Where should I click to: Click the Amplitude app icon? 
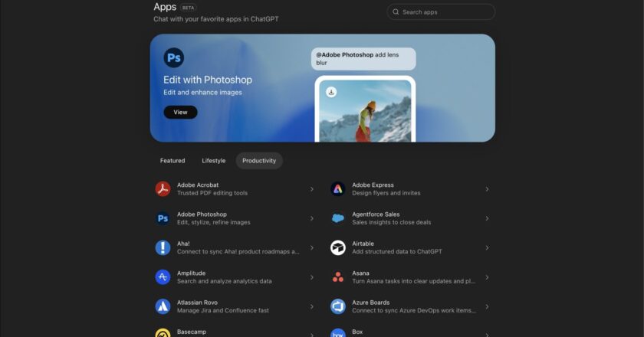coord(163,277)
